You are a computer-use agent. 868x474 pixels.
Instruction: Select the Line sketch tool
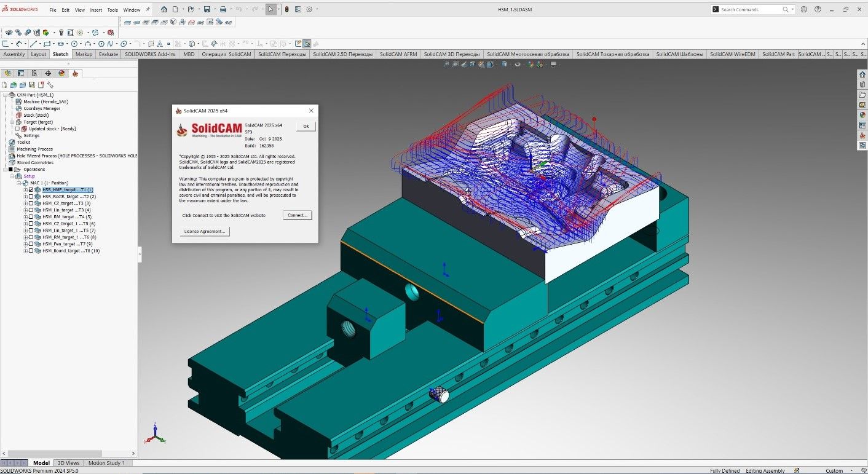tap(34, 43)
